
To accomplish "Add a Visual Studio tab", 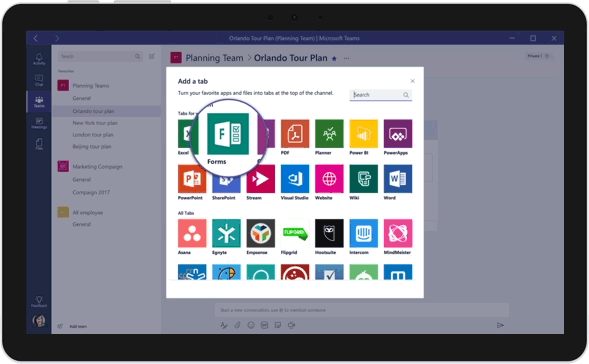I will click(295, 179).
